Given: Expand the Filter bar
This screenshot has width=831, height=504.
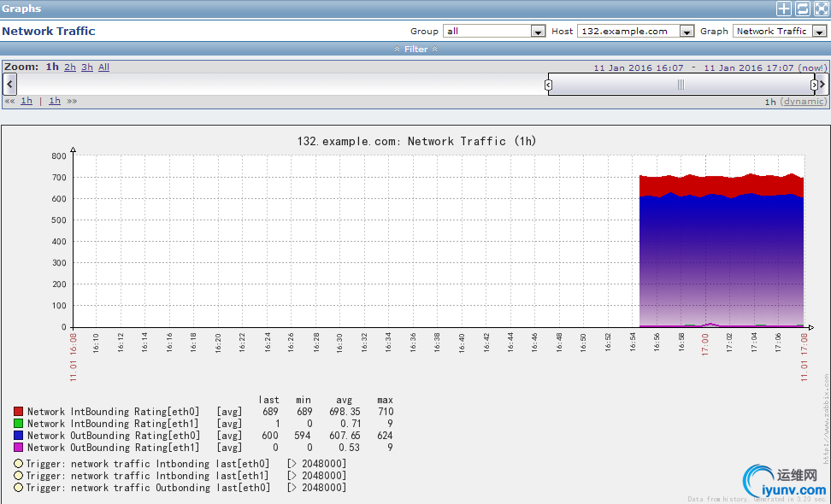Looking at the screenshot, I should click(x=415, y=50).
